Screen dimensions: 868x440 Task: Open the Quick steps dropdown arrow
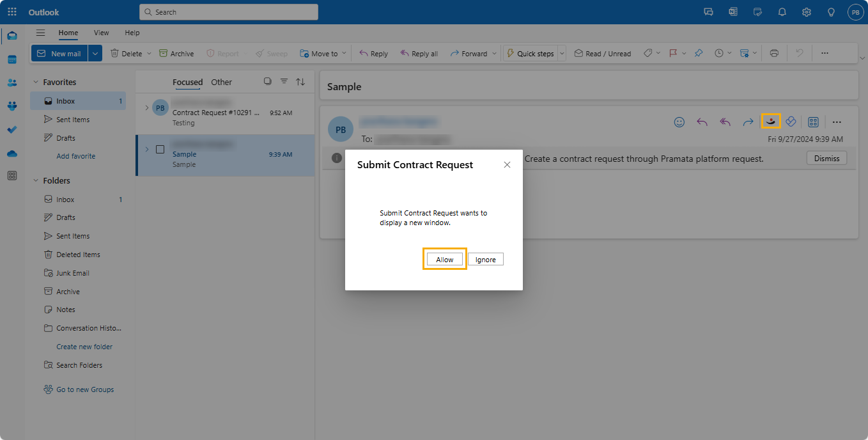562,54
